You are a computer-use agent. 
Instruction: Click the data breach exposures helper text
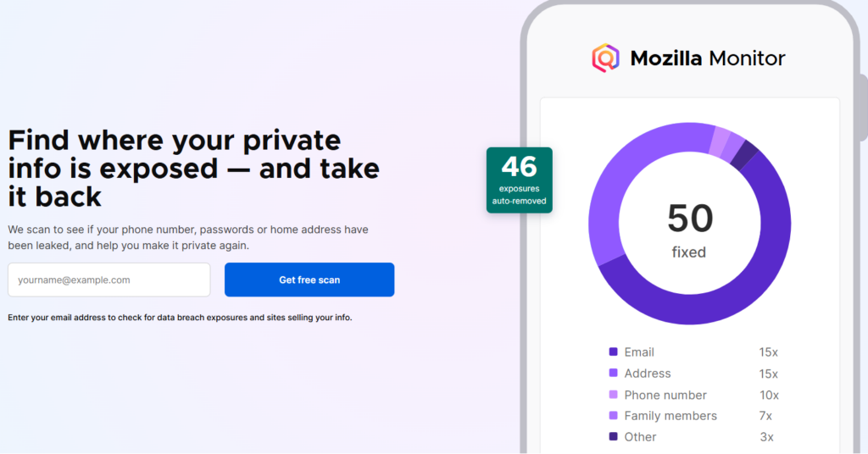(x=180, y=318)
